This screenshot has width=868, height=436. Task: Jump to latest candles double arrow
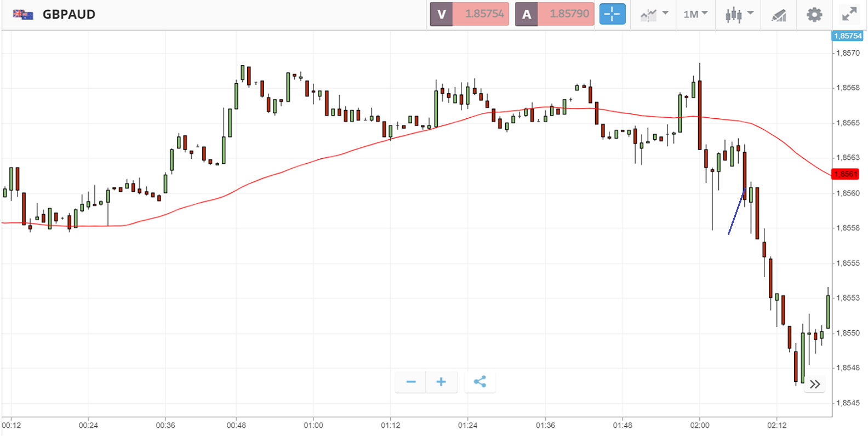coord(815,384)
